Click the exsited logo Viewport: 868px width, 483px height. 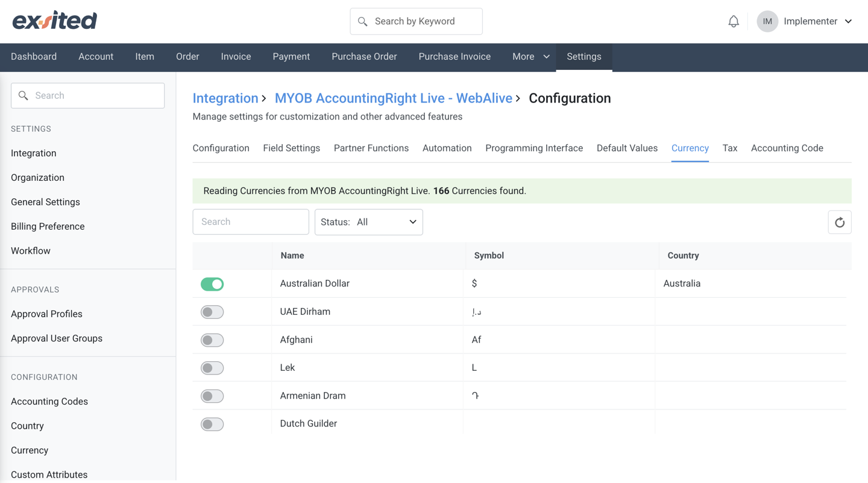pos(55,21)
